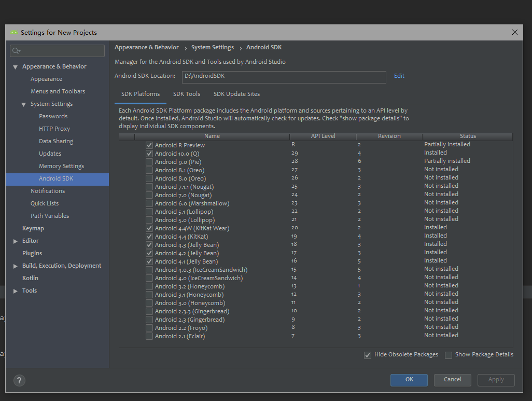532x401 pixels.
Task: Sort by the API Level column header
Action: (x=323, y=136)
